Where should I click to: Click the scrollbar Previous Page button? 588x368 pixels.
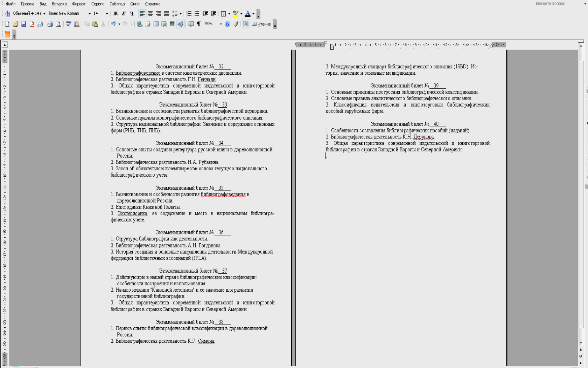pyautogui.click(x=581, y=349)
